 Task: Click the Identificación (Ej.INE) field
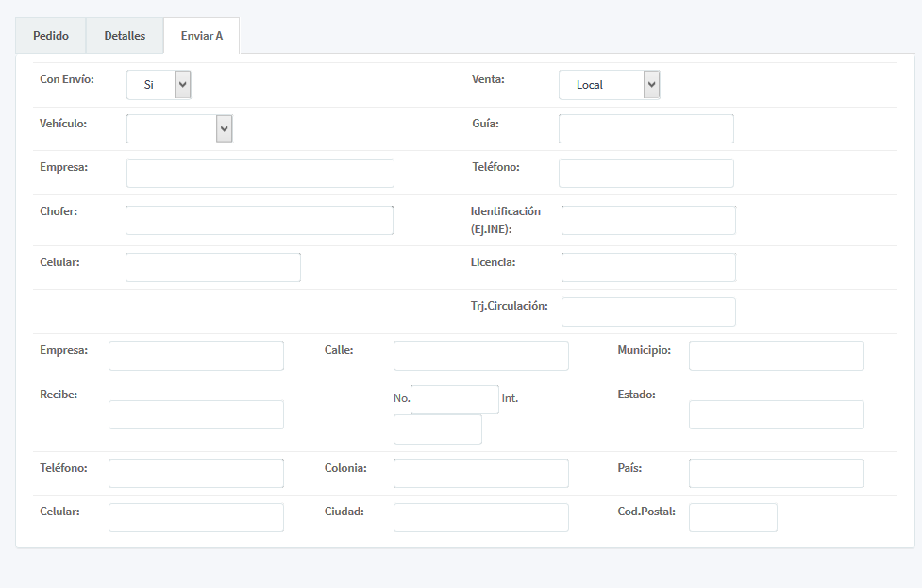pos(648,221)
